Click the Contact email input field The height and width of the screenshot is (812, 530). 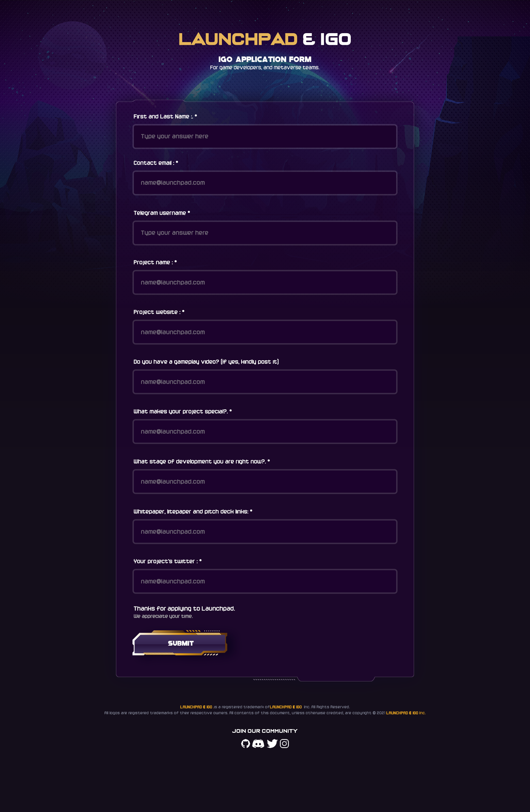(x=265, y=183)
